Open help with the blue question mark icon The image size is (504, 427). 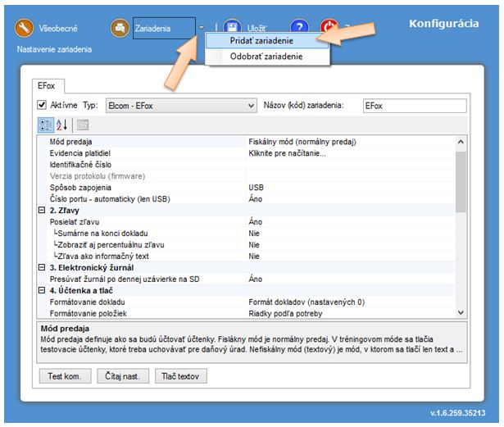298,29
